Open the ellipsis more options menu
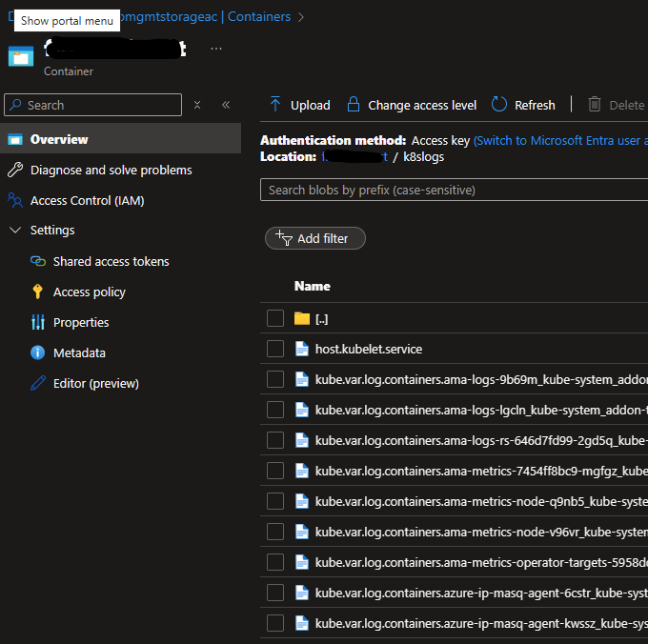648x644 pixels. [x=216, y=49]
